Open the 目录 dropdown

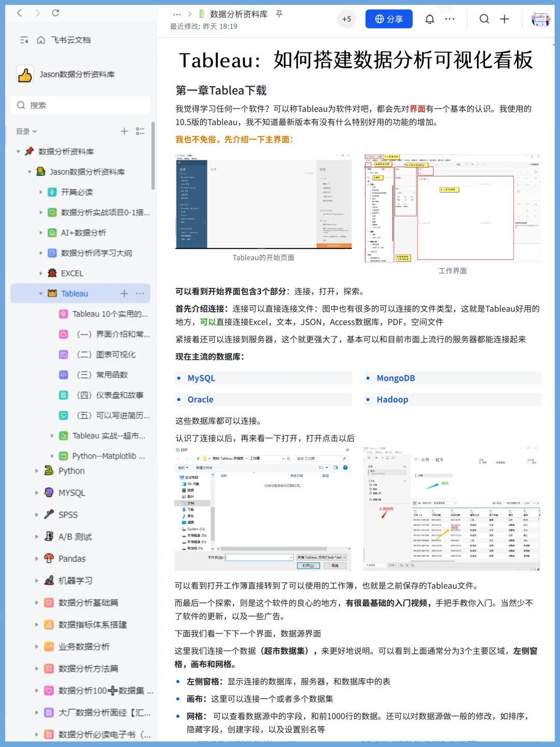click(x=26, y=131)
